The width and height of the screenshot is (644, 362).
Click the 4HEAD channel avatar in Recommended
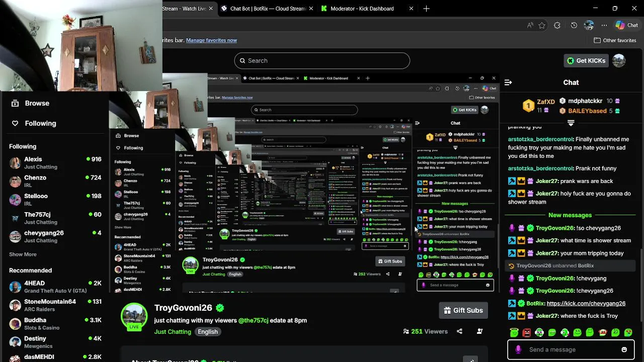[15, 287]
